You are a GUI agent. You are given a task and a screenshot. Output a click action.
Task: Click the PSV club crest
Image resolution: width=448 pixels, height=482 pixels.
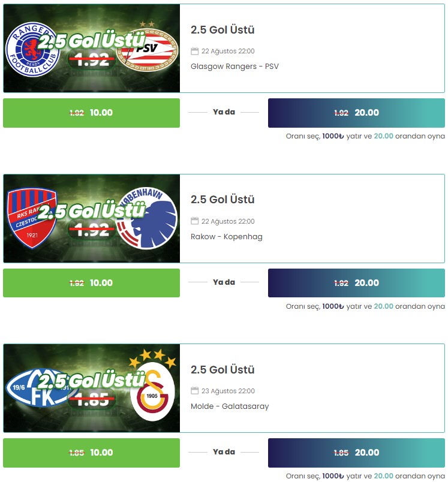148,47
